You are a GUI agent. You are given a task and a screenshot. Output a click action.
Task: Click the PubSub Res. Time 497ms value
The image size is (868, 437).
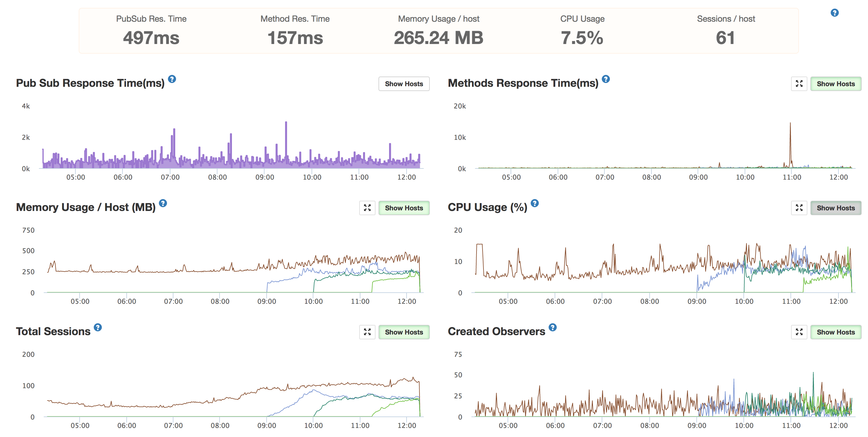click(x=151, y=38)
